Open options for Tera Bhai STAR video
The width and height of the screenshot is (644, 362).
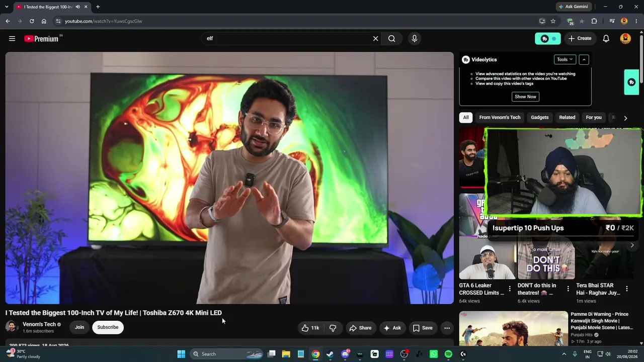pos(627,289)
